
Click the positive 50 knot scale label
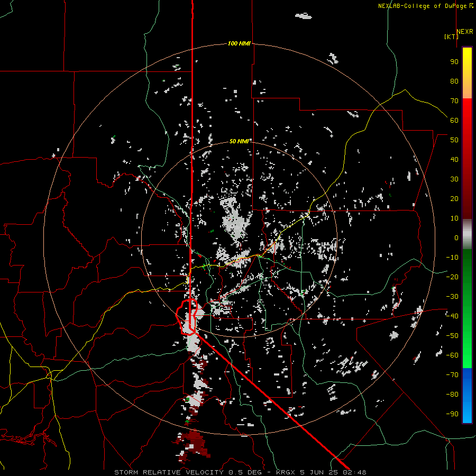(454, 140)
